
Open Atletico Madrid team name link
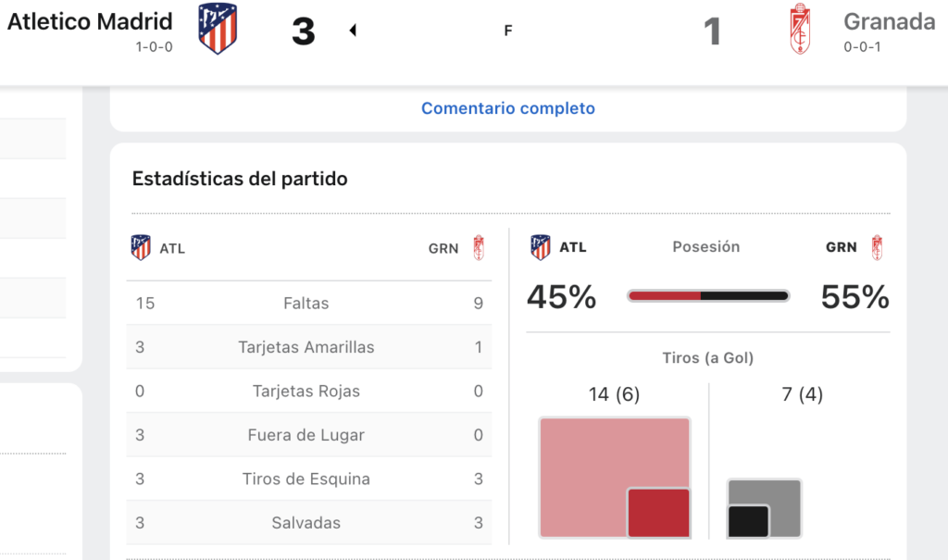click(x=90, y=22)
